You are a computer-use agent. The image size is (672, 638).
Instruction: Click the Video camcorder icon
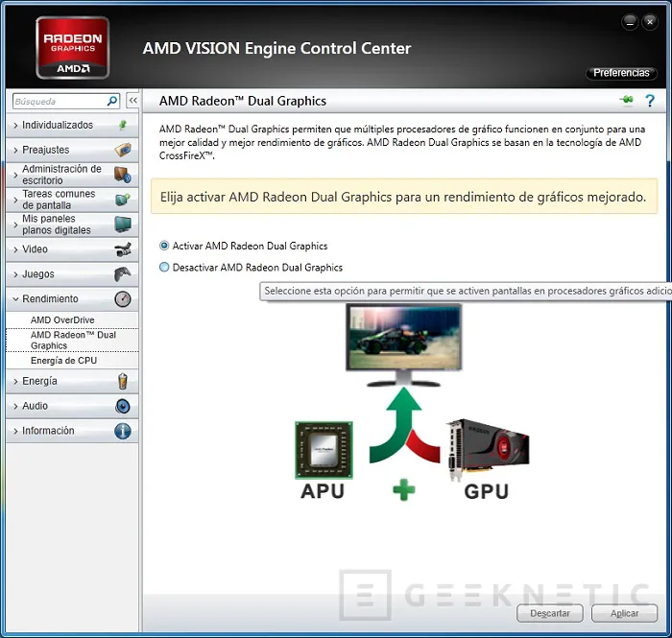tap(123, 248)
